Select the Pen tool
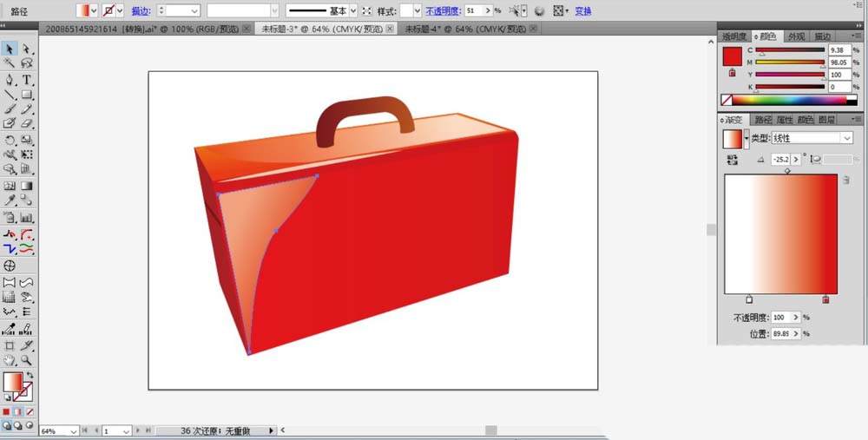868x440 pixels. [10, 80]
